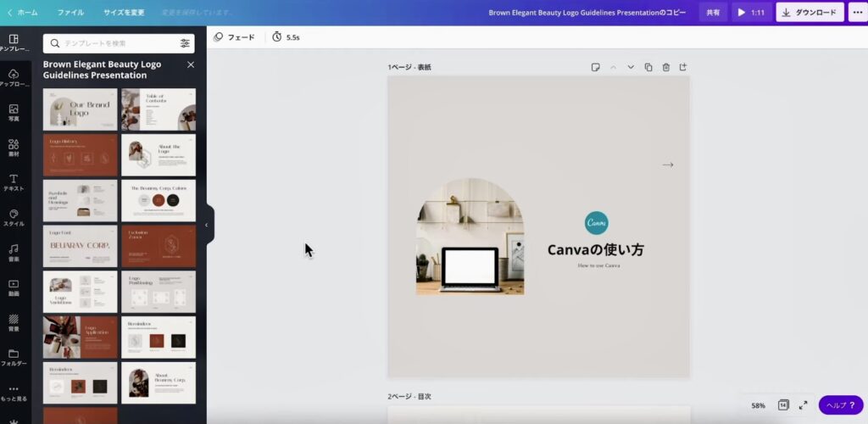Click the presentation title in header
The width and height of the screenshot is (868, 424).
tap(587, 12)
